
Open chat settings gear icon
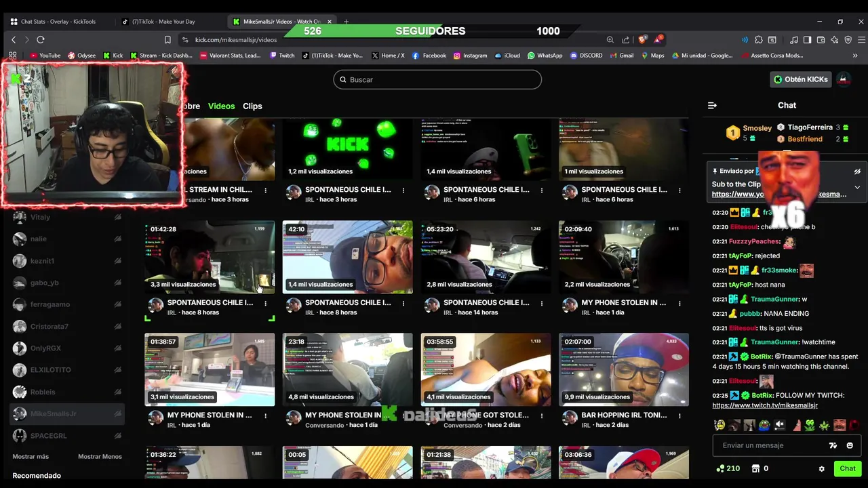(821, 468)
